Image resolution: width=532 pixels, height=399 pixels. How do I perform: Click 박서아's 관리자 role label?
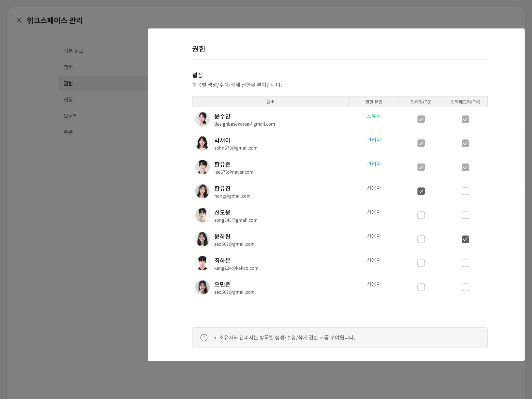[374, 140]
